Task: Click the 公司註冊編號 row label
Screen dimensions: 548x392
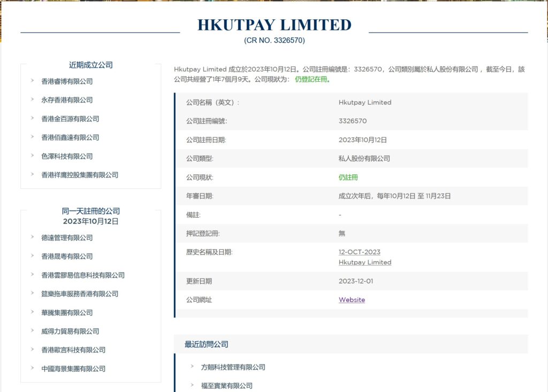Action: 207,121
